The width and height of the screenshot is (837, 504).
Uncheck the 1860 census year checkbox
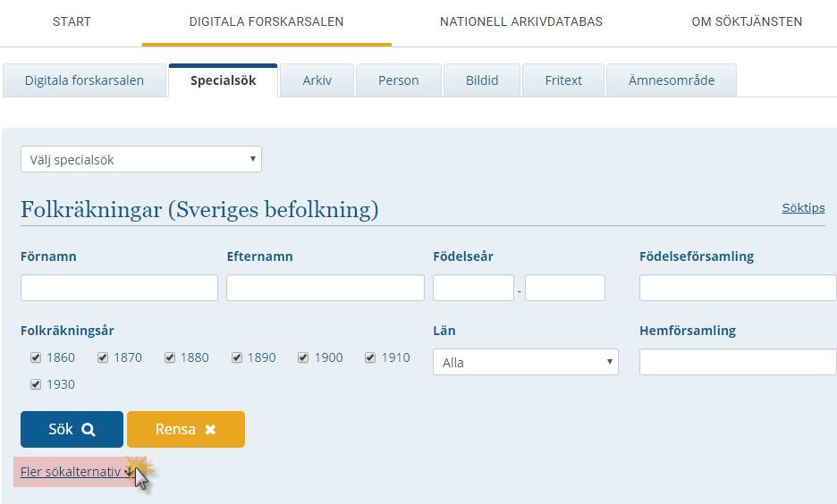tap(36, 357)
